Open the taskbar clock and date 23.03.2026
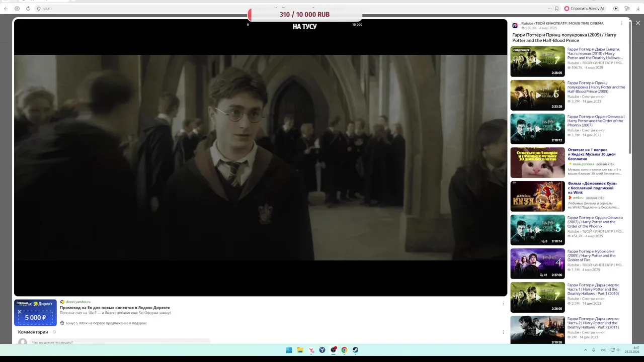Viewport: 644px width, 362px height. (632, 350)
